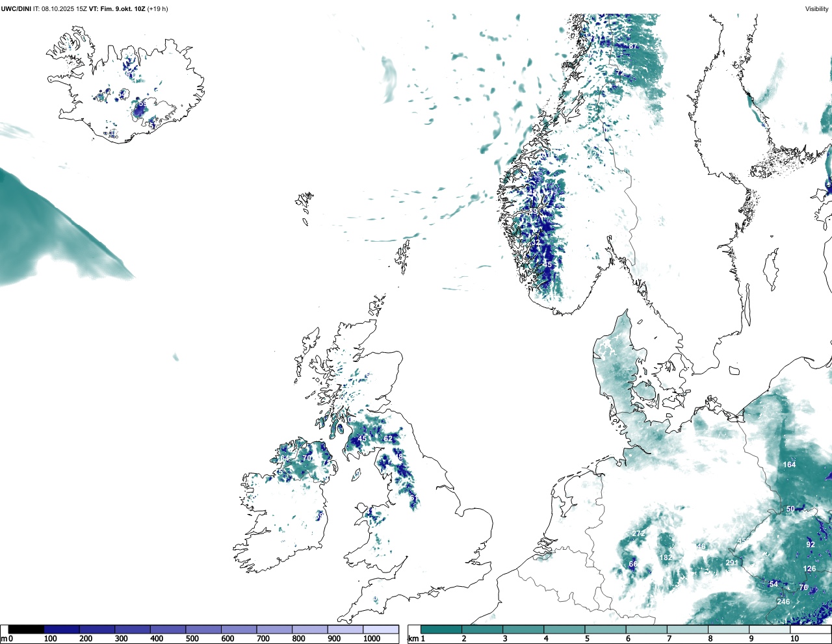Viewport: 832px width, 644px height.
Task: Click the '(+19 h)' forecast offset text
Action: 157,9
